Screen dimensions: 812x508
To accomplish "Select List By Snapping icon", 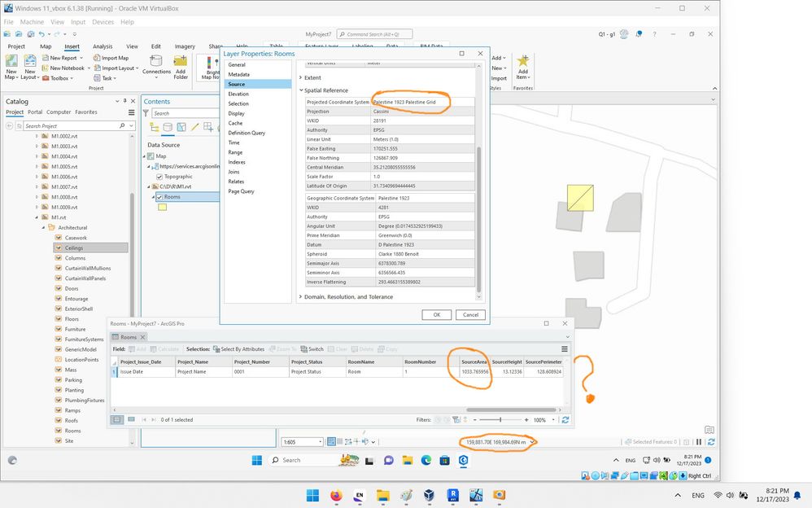I will pos(208,127).
